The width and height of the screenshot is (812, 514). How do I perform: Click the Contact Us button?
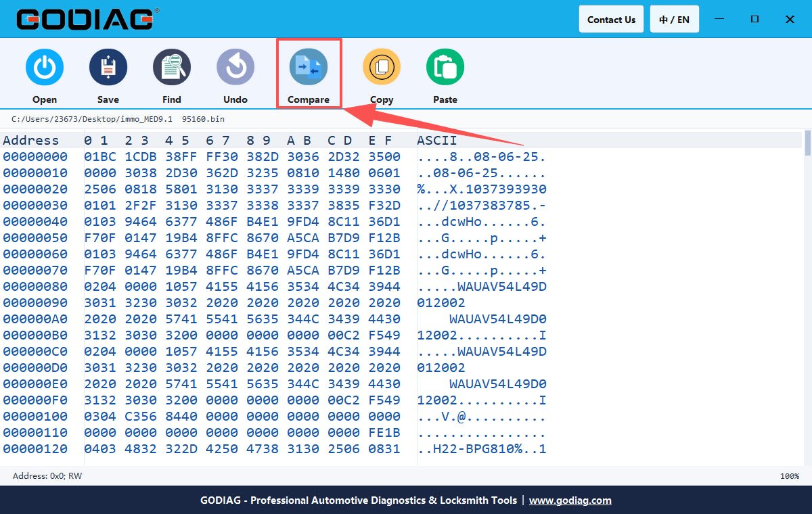click(x=611, y=19)
